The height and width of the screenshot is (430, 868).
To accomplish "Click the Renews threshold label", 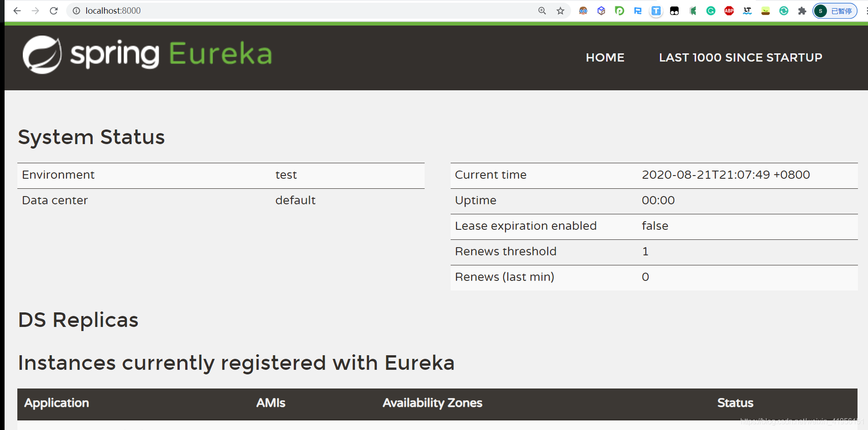I will point(505,251).
